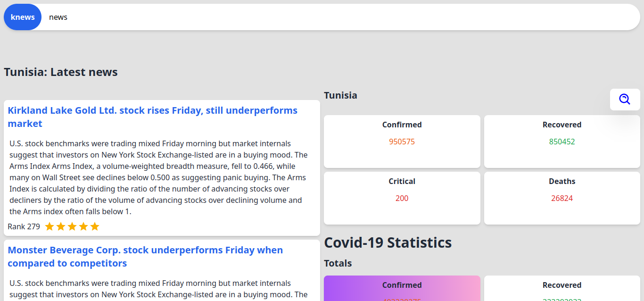Open the Monster Beverage Corp. stock article
This screenshot has height=301, width=644.
coord(145,257)
